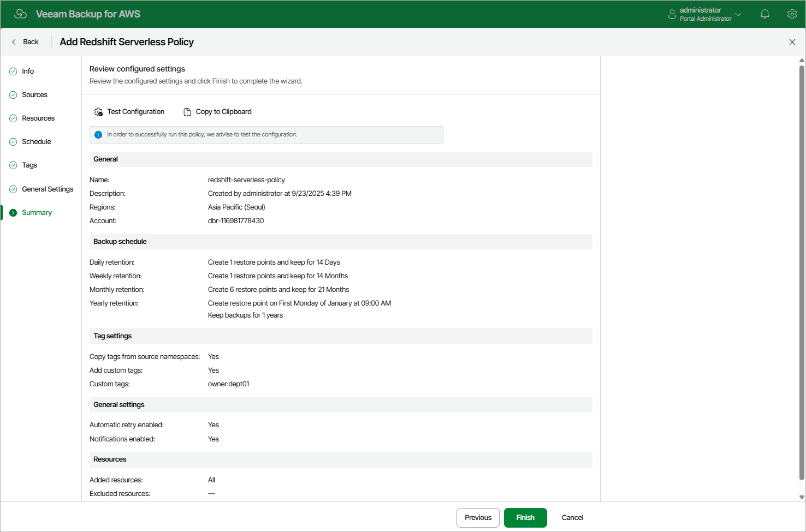Click the Previous button
806x532 pixels.
[478, 518]
